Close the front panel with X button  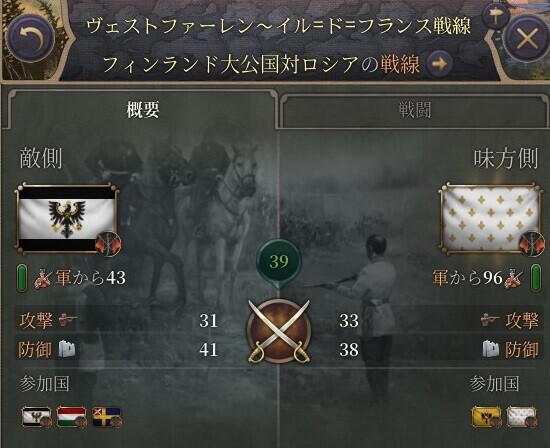[527, 38]
